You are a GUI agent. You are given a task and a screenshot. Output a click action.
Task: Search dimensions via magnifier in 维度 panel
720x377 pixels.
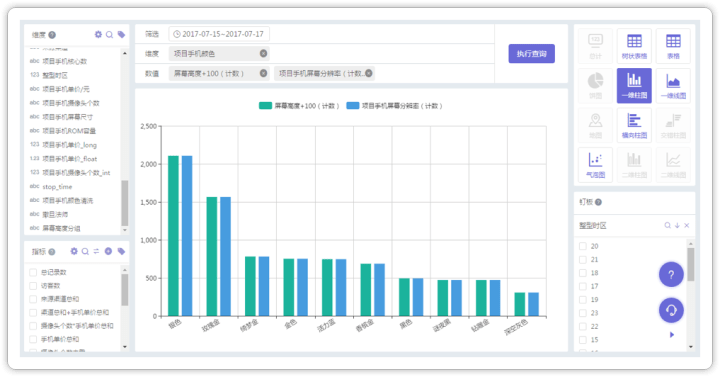pos(110,34)
